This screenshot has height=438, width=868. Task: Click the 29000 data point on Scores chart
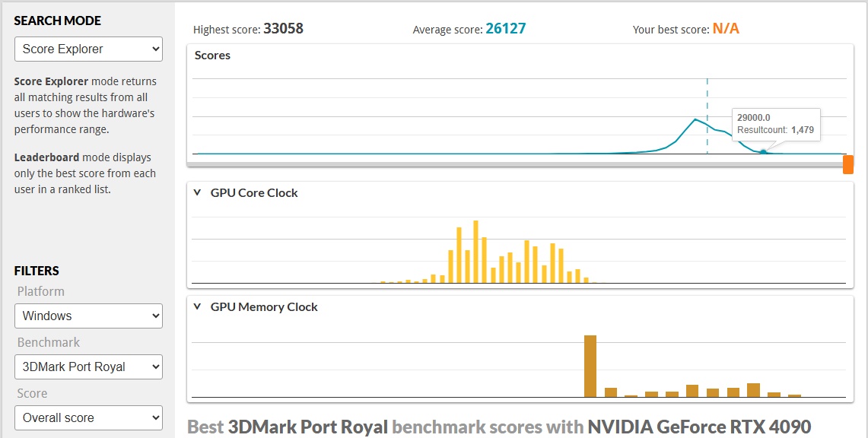pyautogui.click(x=763, y=151)
